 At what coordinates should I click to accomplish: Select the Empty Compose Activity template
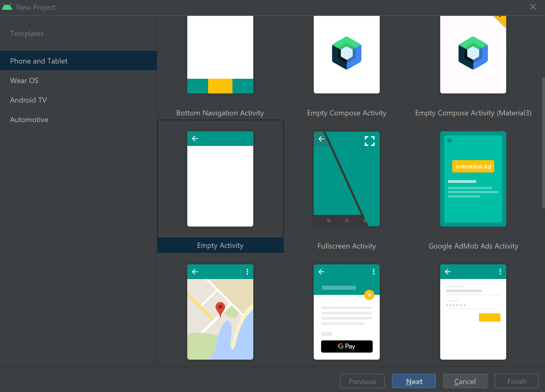coord(346,54)
